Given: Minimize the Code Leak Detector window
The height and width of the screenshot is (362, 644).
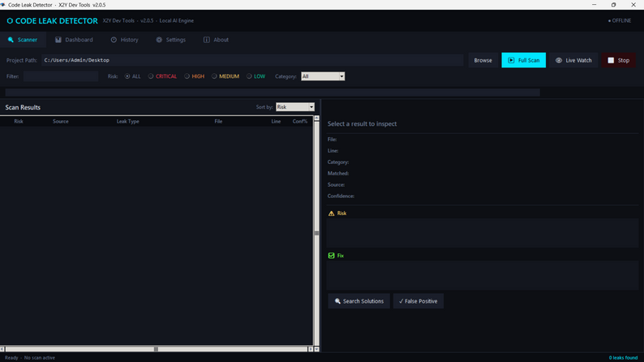Looking at the screenshot, I should point(594,5).
